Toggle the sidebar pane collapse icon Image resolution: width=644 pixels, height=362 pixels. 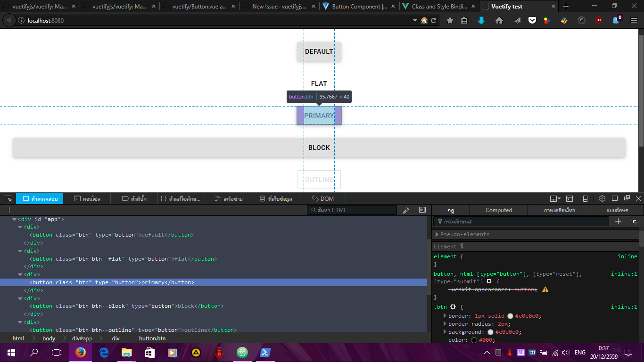pos(422,210)
